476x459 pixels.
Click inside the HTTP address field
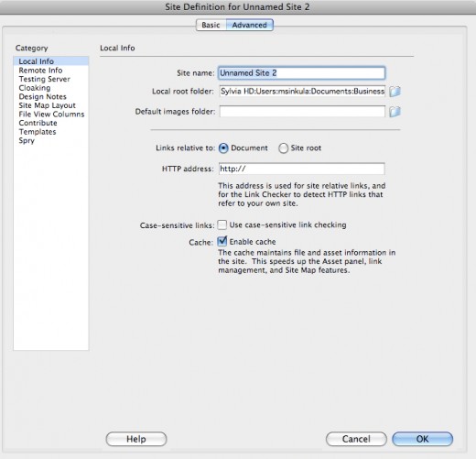[x=301, y=169]
